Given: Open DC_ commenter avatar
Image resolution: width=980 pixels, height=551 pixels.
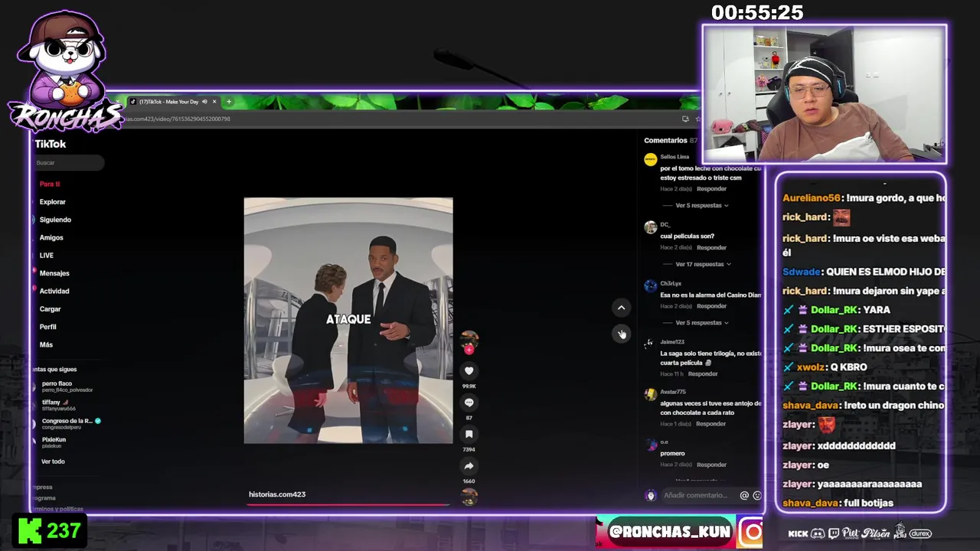Looking at the screenshot, I should pos(650,227).
